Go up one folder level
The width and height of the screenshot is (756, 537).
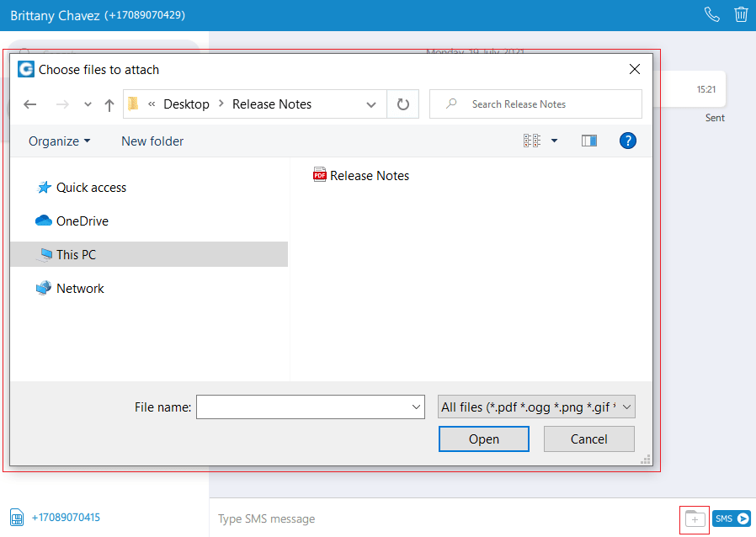pos(109,104)
